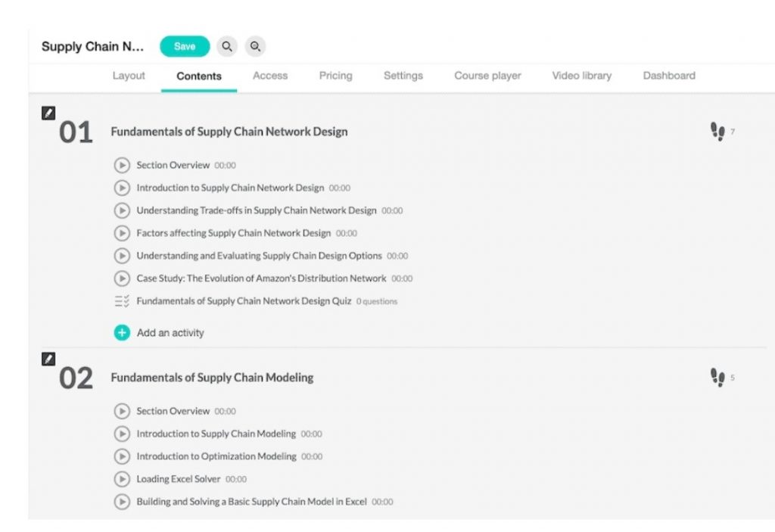The image size is (775, 532).
Task: Click section title Fundamentals of Supply Chain Modeling
Action: click(x=212, y=378)
